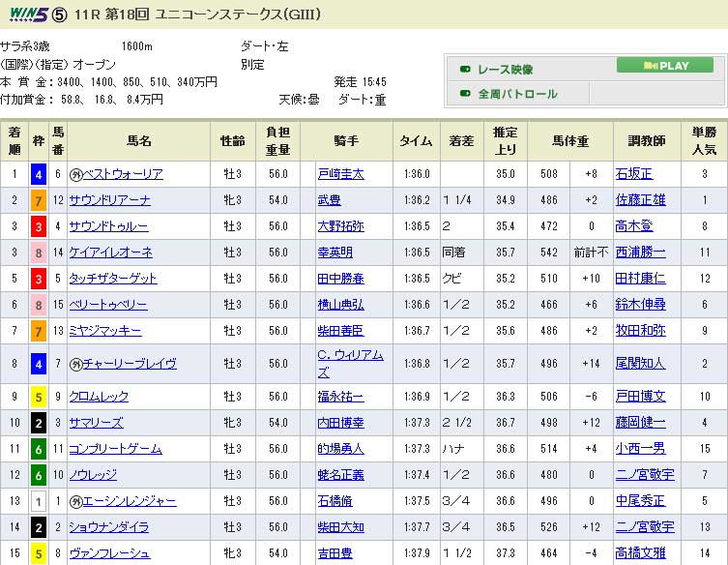Open jockey 石橋脩 profile
This screenshot has height=565, width=728.
[x=335, y=501]
